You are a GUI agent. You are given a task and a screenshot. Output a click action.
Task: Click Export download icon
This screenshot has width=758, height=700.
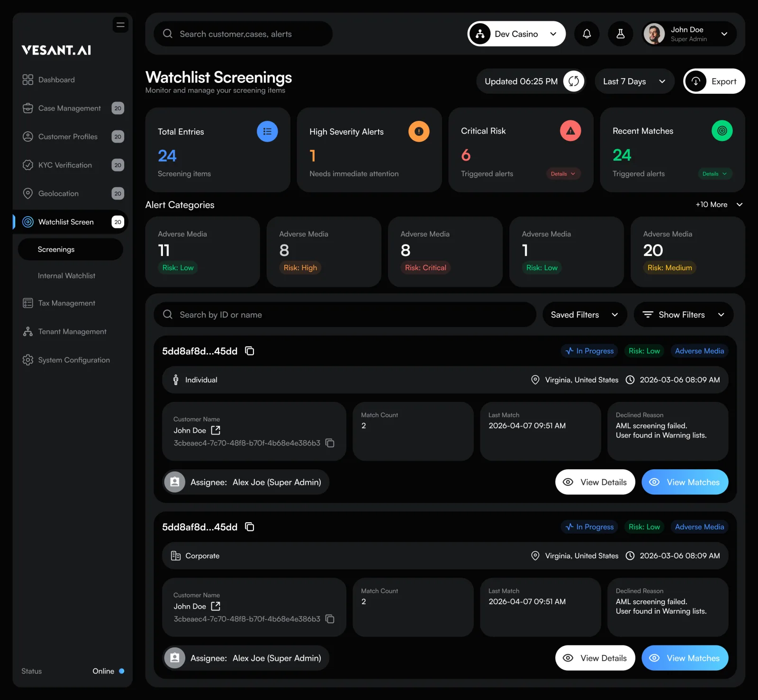point(695,81)
